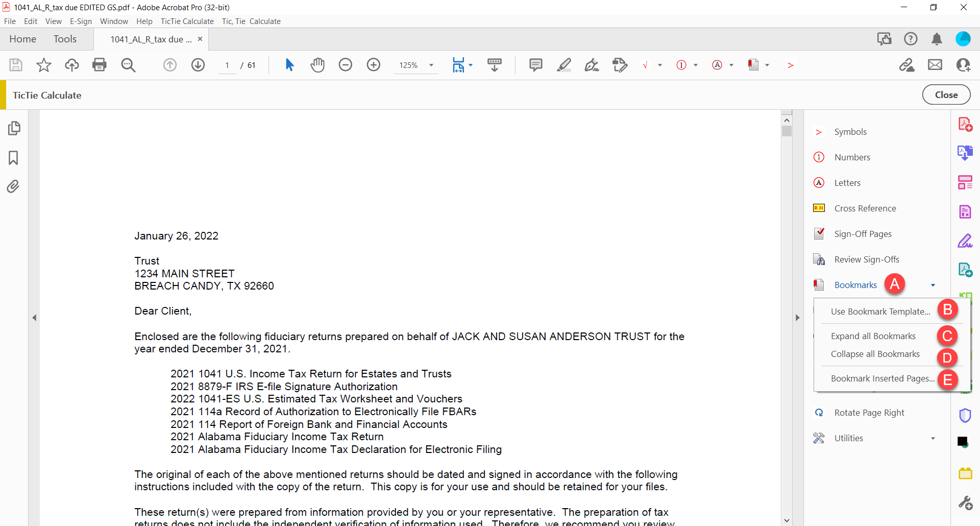Screen dimensions: 980x526
Task: Choose Use Bookmark Template menu entry
Action: point(880,312)
